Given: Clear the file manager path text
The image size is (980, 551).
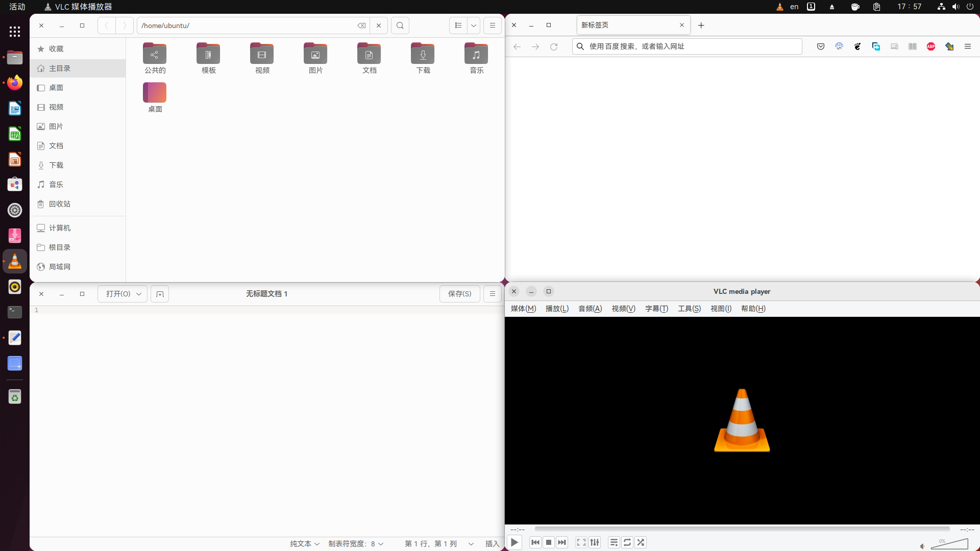Looking at the screenshot, I should (361, 26).
